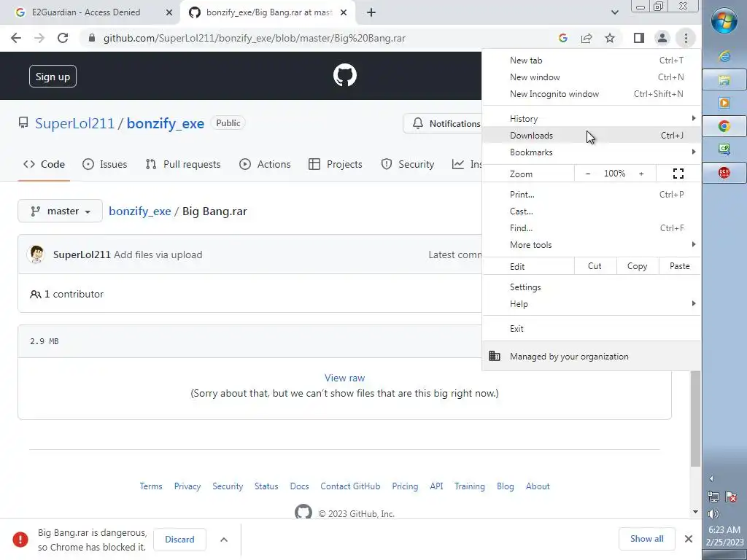Open the tab search chevron

click(x=614, y=12)
